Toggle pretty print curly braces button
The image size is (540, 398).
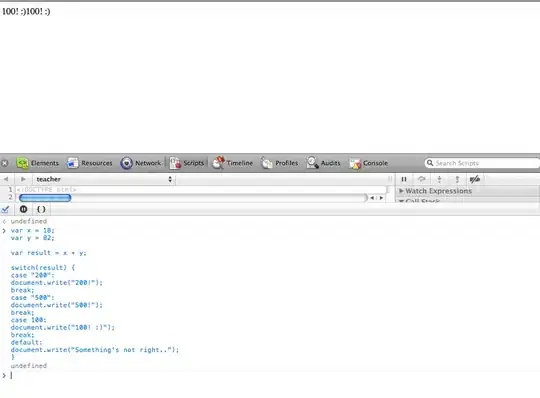[x=41, y=209]
